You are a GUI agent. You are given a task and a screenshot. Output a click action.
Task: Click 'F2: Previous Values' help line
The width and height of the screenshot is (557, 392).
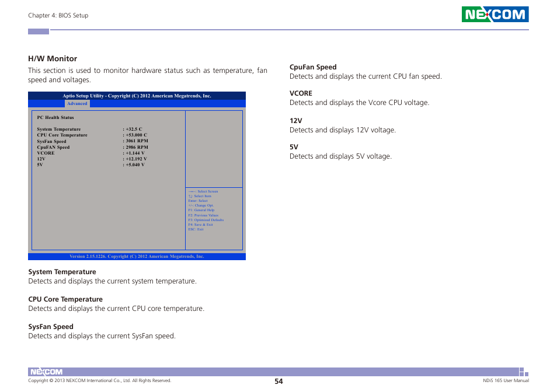click(203, 215)
